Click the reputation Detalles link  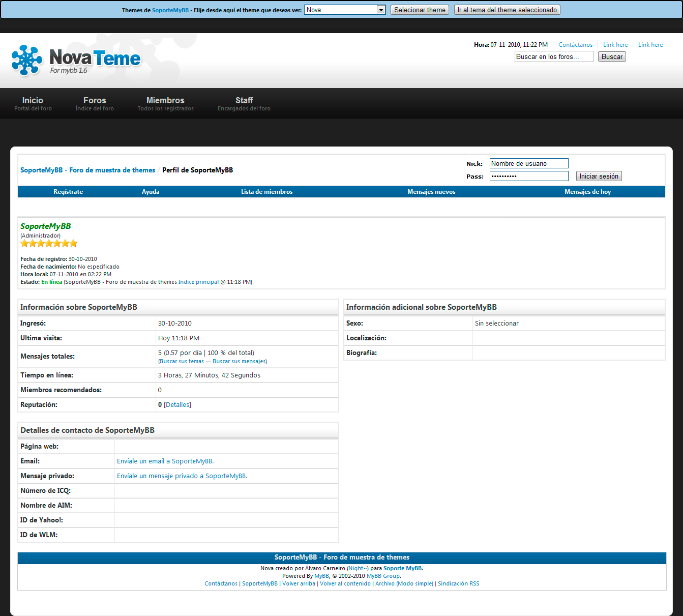coord(177,405)
